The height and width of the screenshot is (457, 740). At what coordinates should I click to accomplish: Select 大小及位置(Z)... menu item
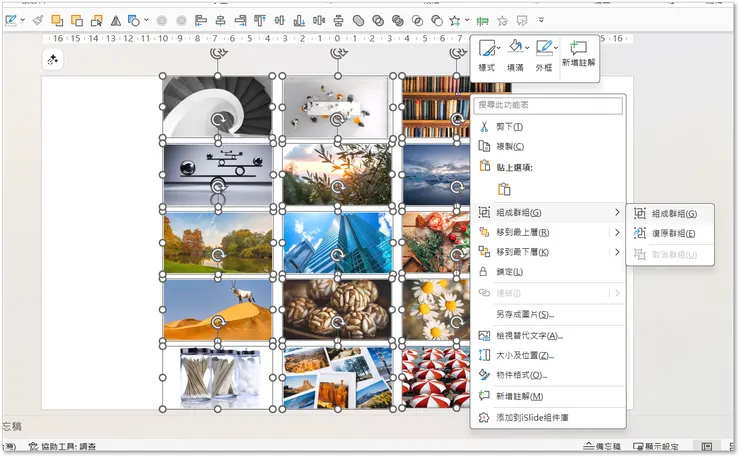tap(549, 355)
